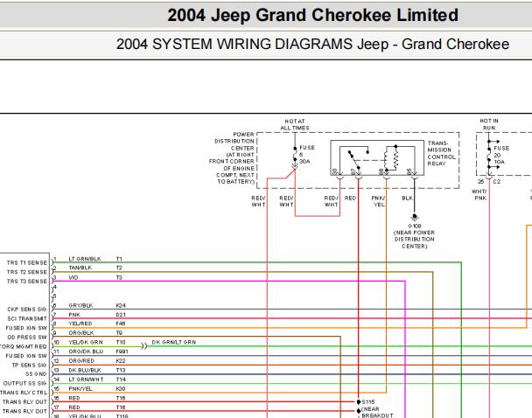The width and height of the screenshot is (532, 418).
Task: Click the "HOT IN RUN" label
Action: (489, 124)
